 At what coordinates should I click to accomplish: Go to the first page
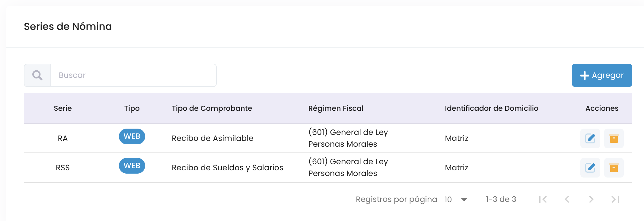(x=543, y=199)
